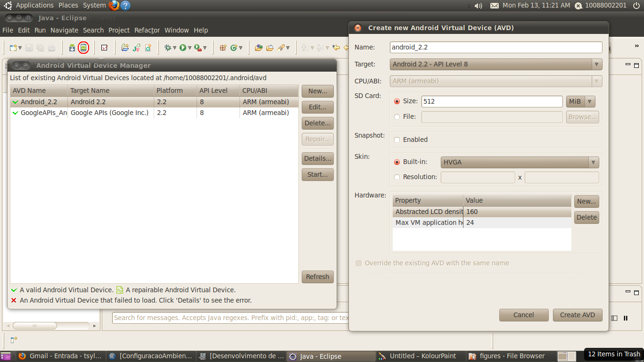644x362 pixels.
Task: Select the Built-in skin radio button
Action: point(397,162)
